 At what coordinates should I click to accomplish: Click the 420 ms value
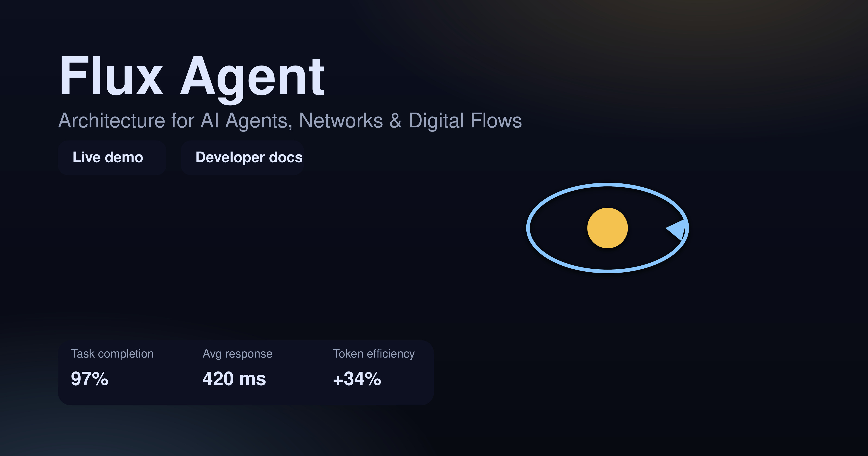tap(234, 379)
